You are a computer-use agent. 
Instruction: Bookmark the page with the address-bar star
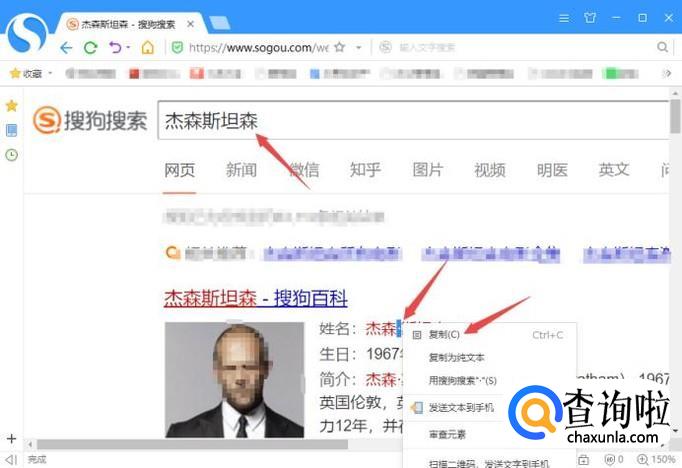click(340, 47)
